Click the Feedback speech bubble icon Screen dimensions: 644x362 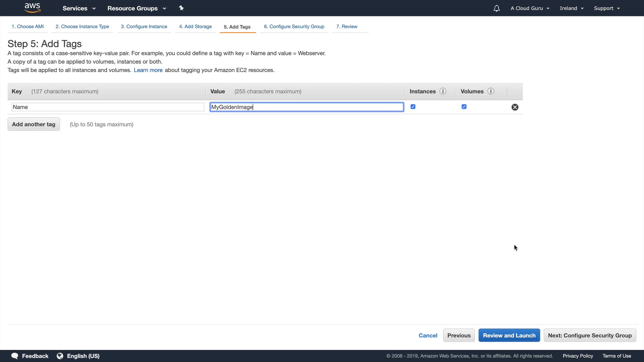coord(15,356)
